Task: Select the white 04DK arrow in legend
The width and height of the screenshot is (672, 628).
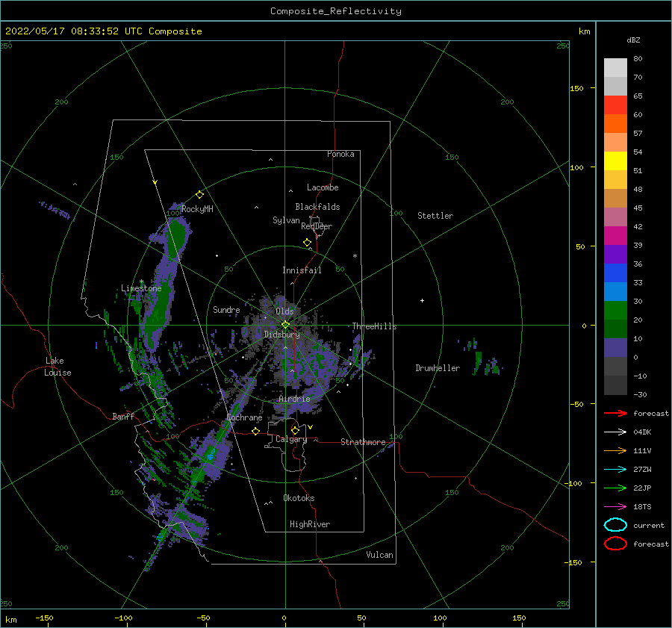Action: [615, 432]
